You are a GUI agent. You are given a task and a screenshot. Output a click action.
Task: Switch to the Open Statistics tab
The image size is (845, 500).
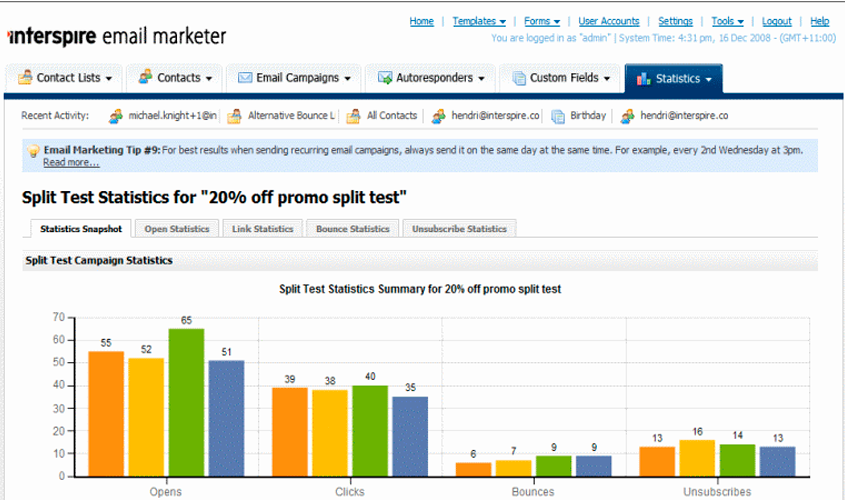[x=176, y=229]
